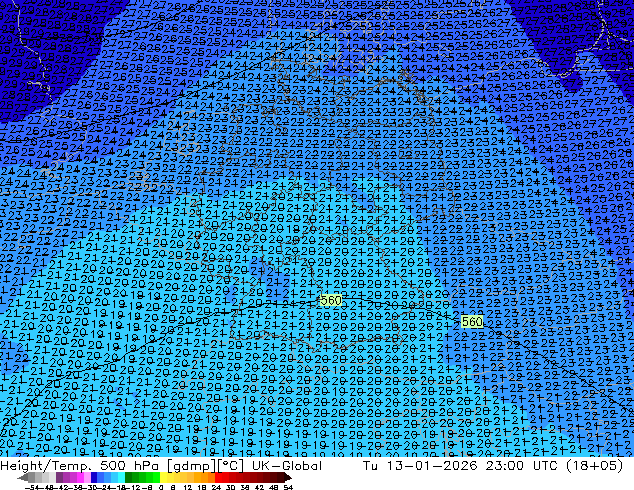The image size is (634, 490).
Task: Click the dark purple swatch near -42 in legend
Action: [x=59, y=477]
